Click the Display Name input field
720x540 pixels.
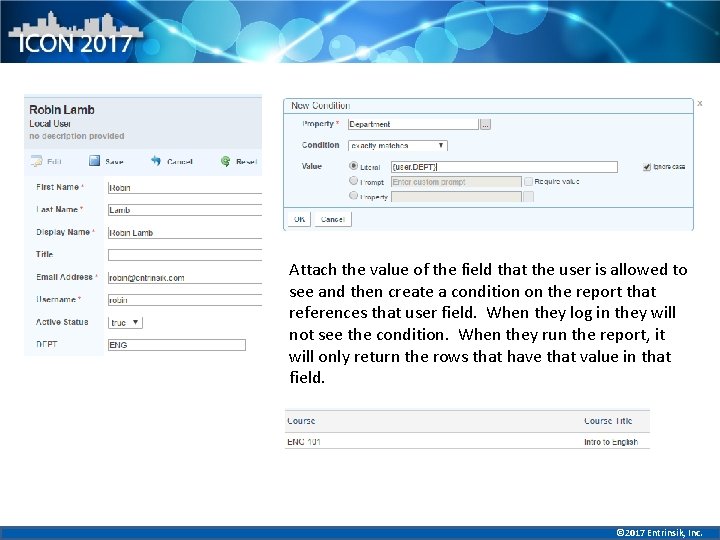(185, 232)
